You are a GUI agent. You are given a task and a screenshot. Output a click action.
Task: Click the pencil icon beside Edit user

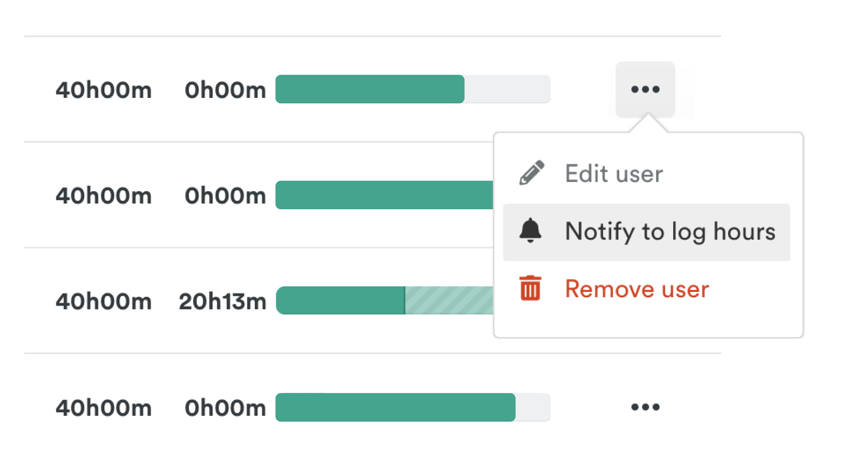point(531,173)
